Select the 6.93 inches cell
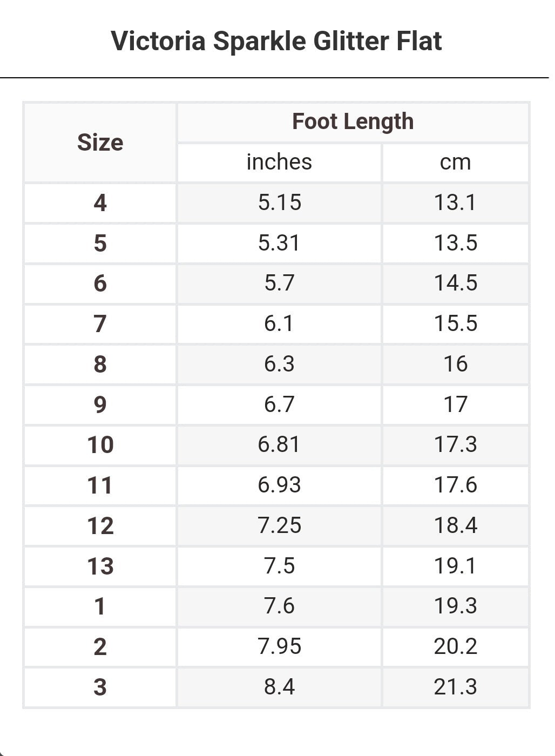Screen dimensions: 555x756 pos(279,485)
